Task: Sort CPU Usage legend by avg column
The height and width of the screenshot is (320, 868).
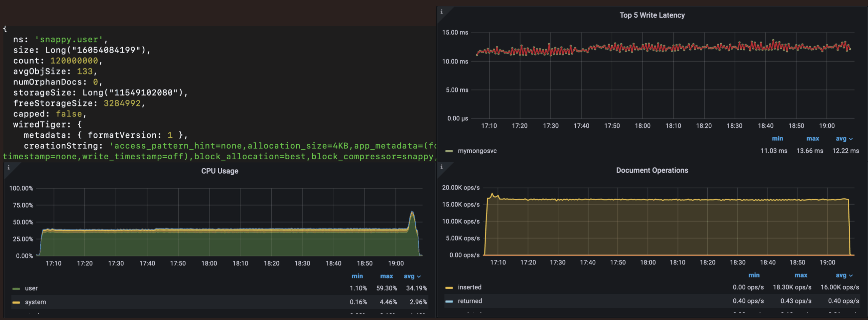Action: click(409, 276)
